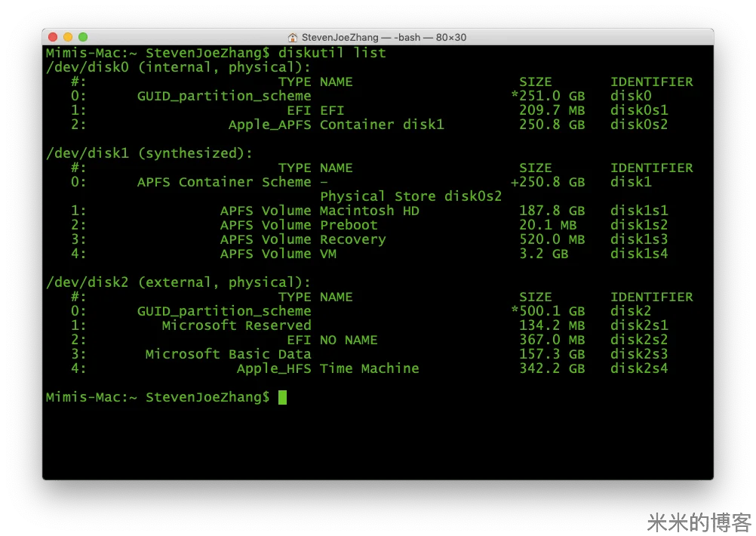Select the "157.3 GB" size value

click(552, 353)
